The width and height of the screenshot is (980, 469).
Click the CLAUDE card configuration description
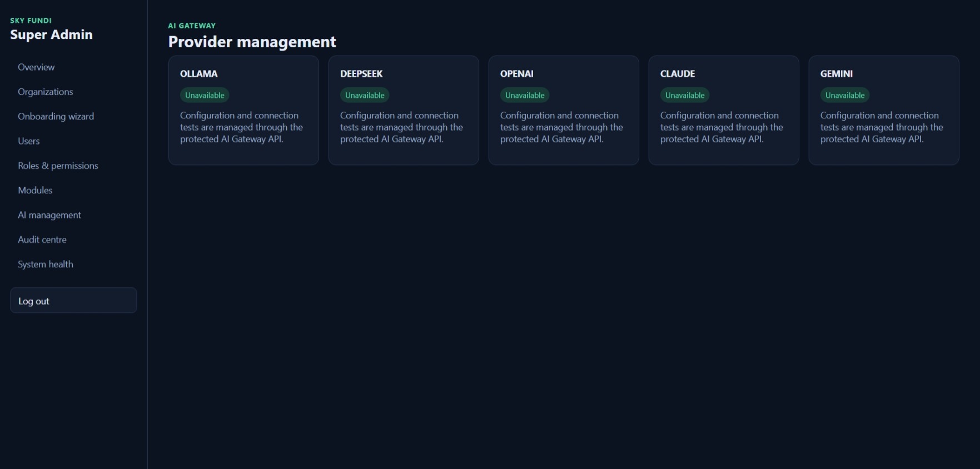click(x=722, y=127)
